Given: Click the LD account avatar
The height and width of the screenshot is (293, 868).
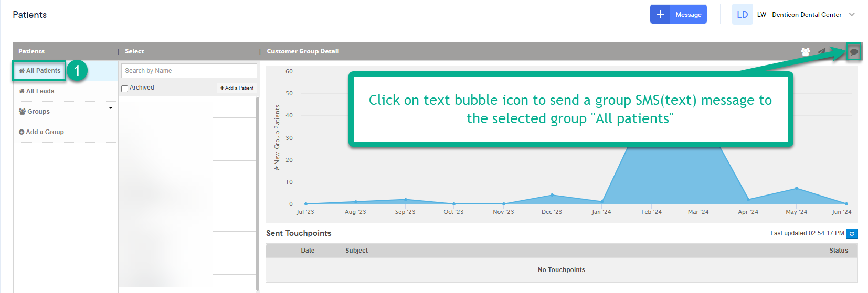Looking at the screenshot, I should click(743, 14).
